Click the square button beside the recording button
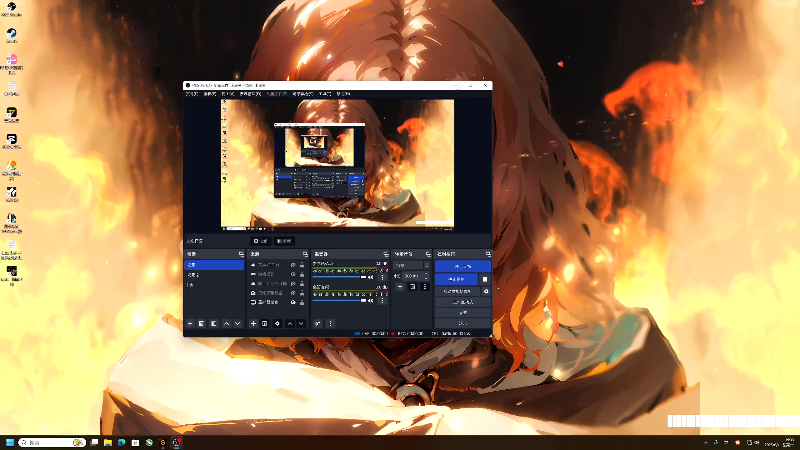The width and height of the screenshot is (800, 450). [485, 279]
